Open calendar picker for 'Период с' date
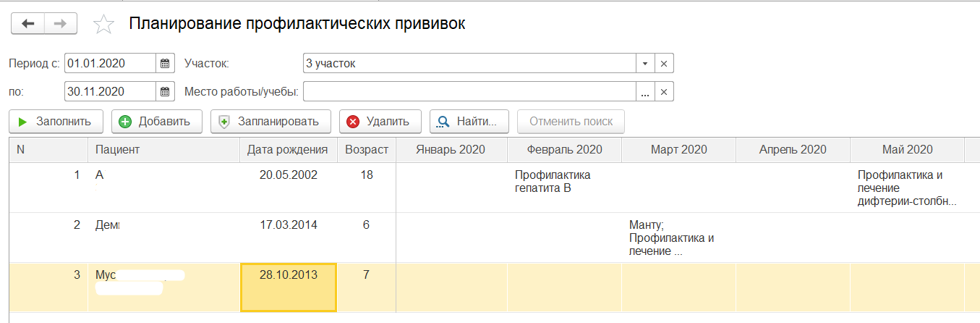 click(x=165, y=64)
